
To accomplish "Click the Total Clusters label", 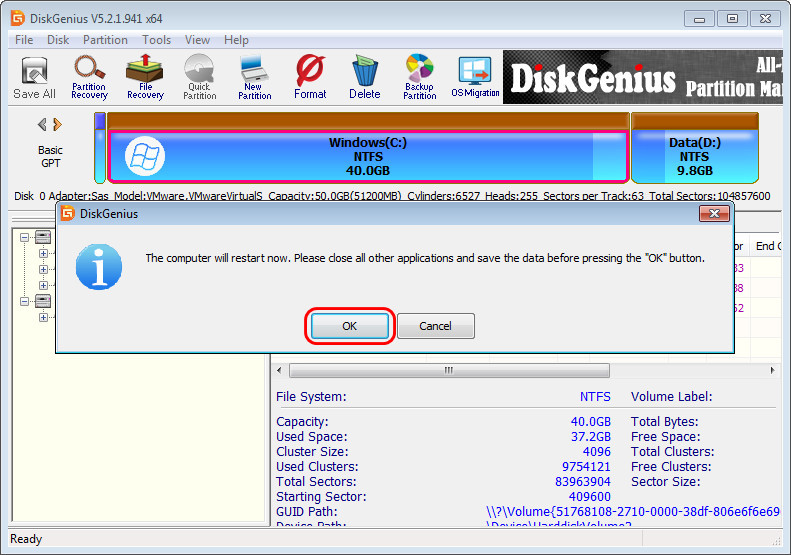I will coord(672,452).
